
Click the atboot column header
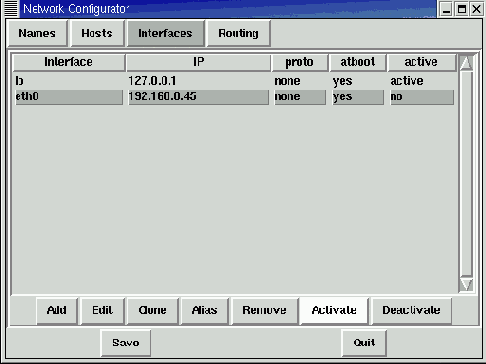click(358, 62)
